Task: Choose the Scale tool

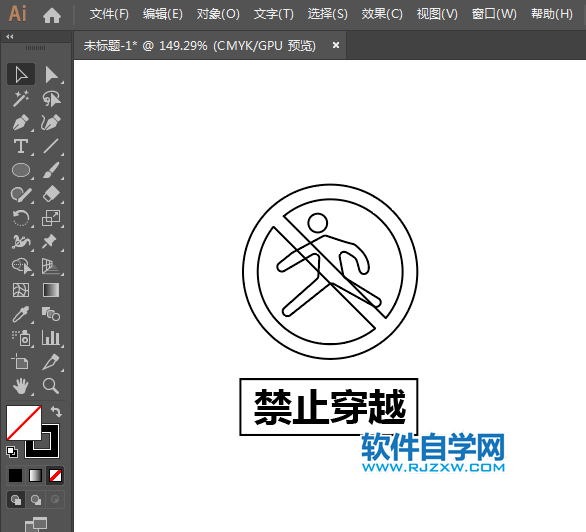Action: click(51, 218)
